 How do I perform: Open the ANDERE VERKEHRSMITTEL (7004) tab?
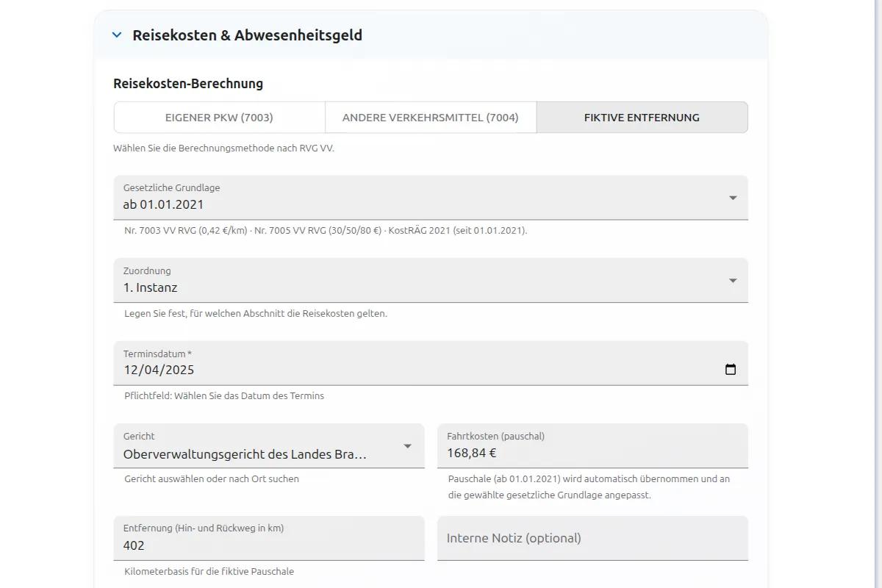[x=431, y=117]
